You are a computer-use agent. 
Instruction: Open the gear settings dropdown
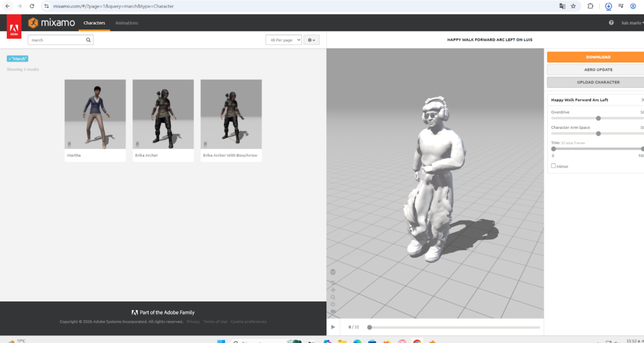[311, 40]
